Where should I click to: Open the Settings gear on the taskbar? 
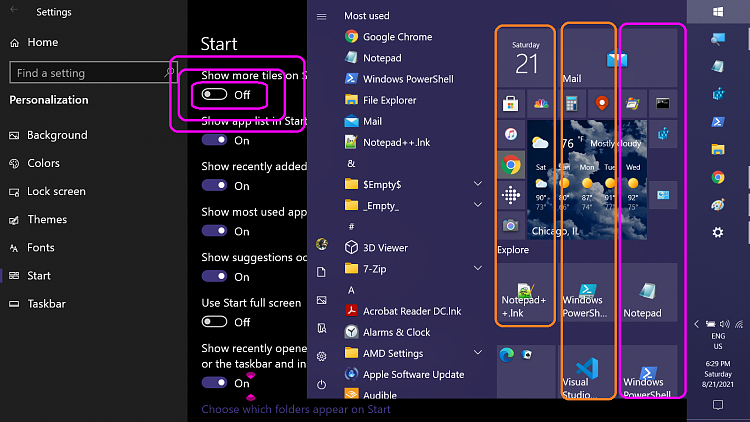(x=718, y=233)
